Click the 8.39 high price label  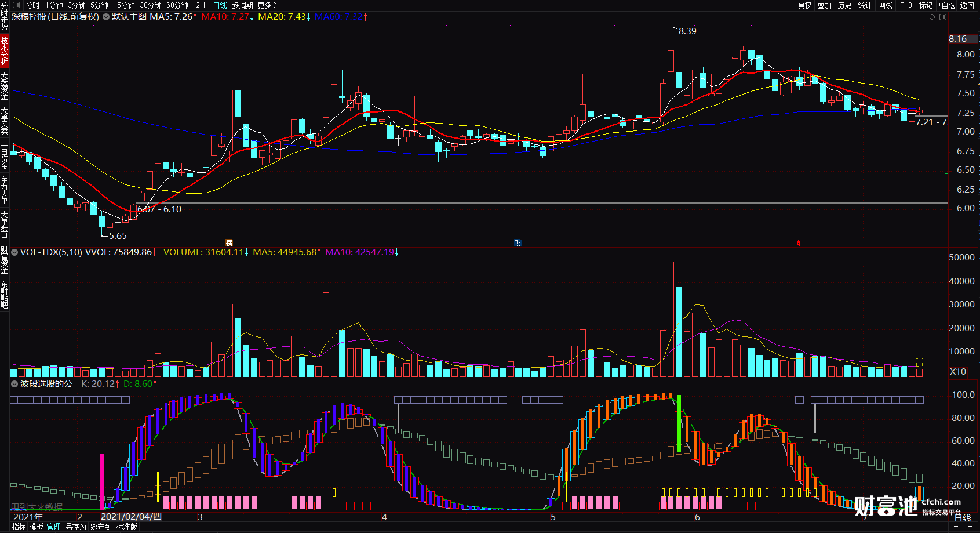(x=687, y=31)
